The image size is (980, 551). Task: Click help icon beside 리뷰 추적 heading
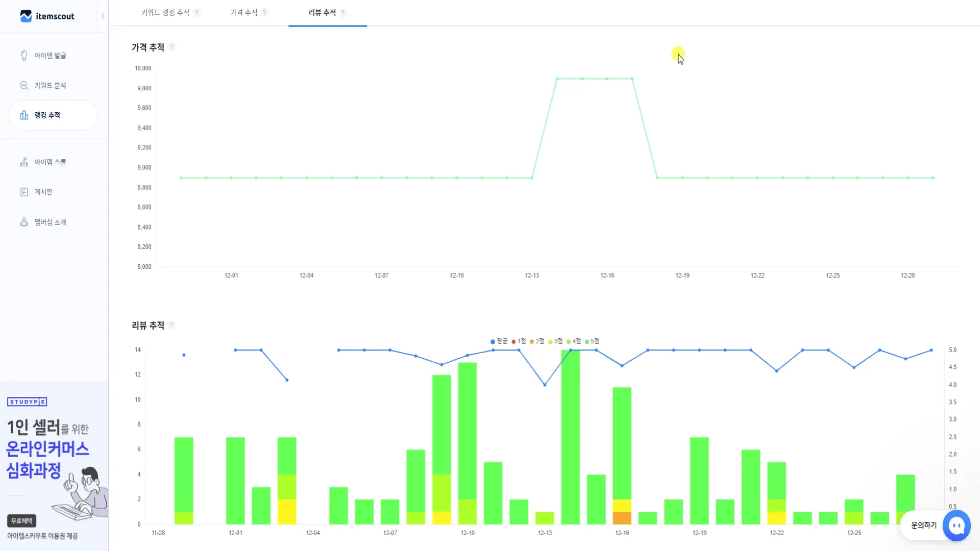pyautogui.click(x=172, y=325)
